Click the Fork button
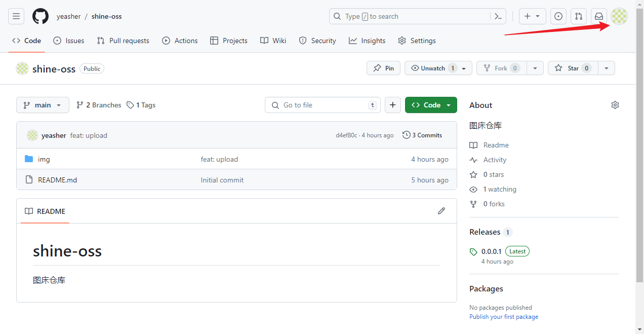Screen dimensions: 644x334 502,68
